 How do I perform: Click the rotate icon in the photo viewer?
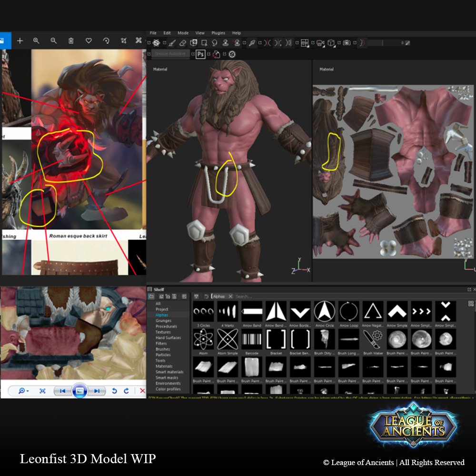click(x=106, y=40)
